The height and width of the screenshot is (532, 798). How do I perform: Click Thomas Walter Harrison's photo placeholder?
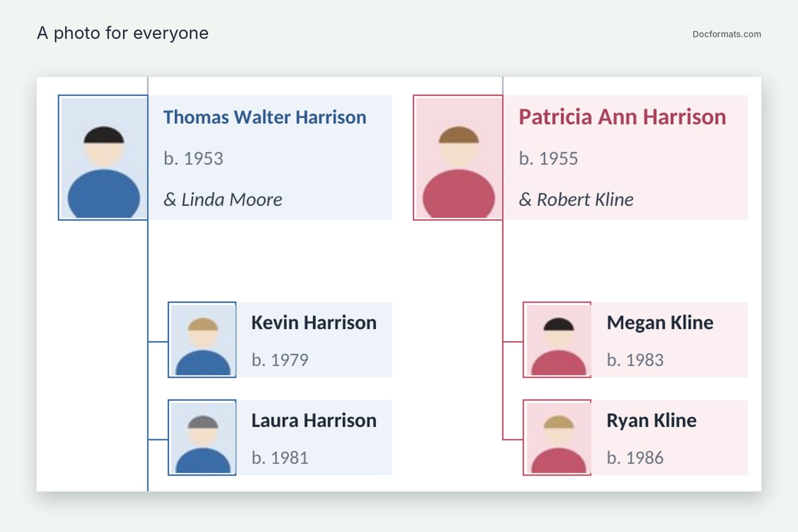click(103, 158)
